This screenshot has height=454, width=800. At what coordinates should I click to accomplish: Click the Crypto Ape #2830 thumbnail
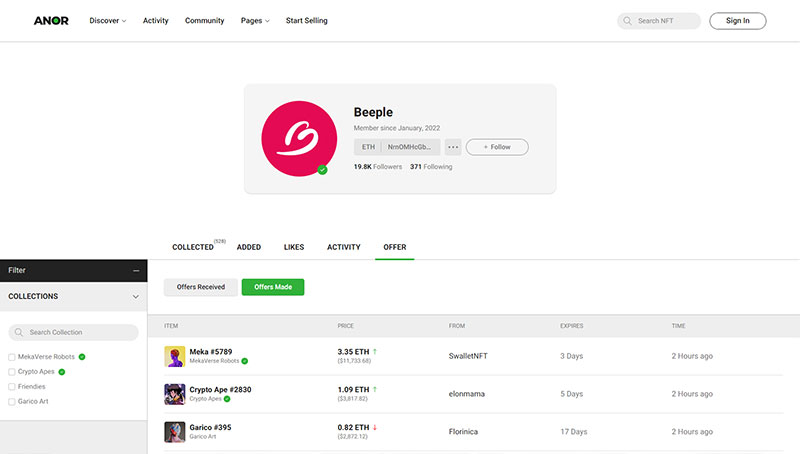pos(174,394)
